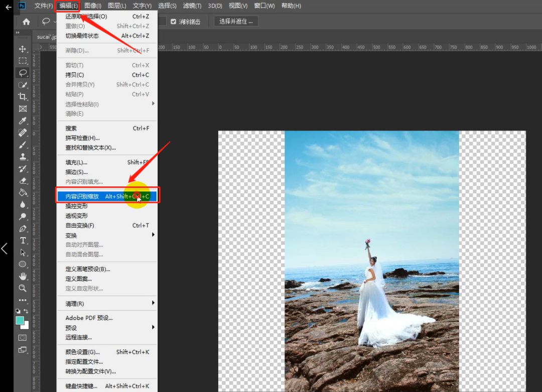Open the 图层(L) menu
This screenshot has height=392, width=542.
[117, 6]
